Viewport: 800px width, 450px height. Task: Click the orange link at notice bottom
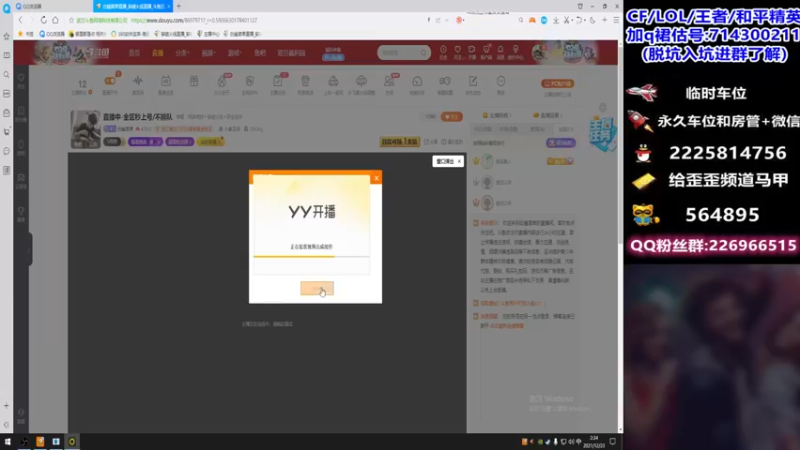(507, 326)
